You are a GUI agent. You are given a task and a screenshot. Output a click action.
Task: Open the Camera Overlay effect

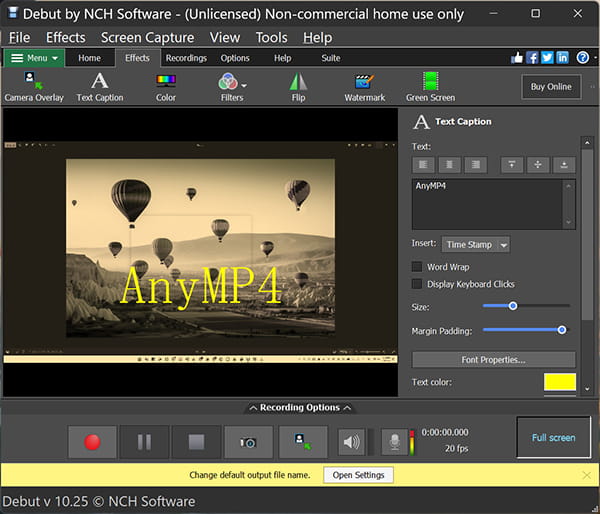[34, 87]
